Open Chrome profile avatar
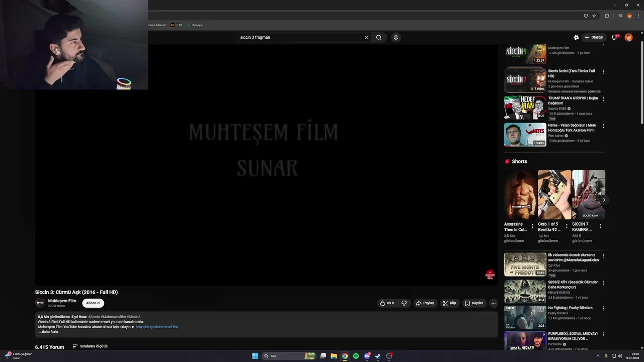 pyautogui.click(x=629, y=16)
